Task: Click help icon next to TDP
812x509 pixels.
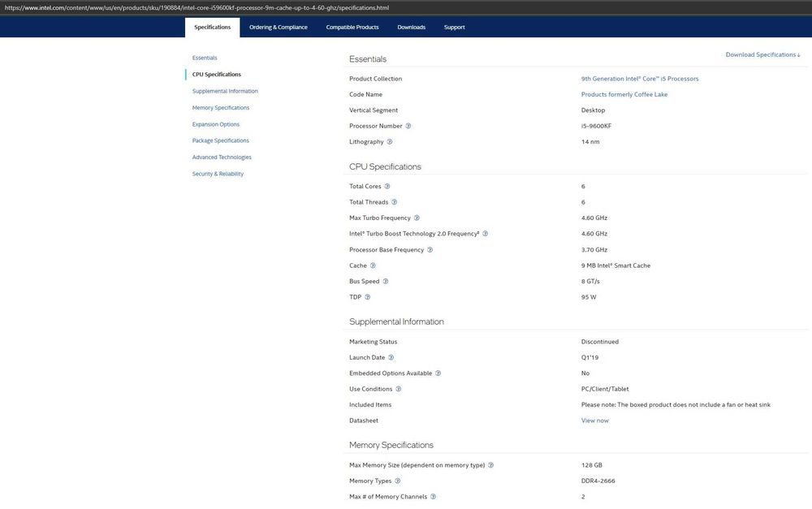Action: (367, 297)
